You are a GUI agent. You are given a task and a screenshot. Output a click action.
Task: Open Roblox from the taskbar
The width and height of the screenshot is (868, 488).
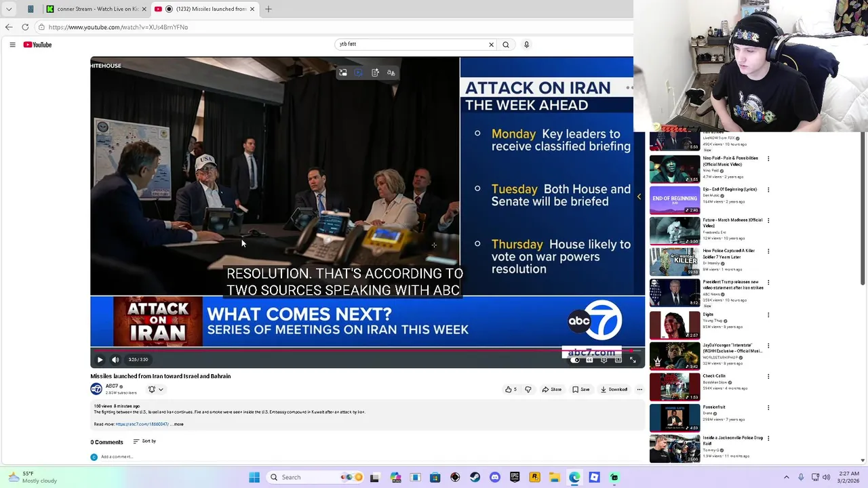pyautogui.click(x=594, y=477)
